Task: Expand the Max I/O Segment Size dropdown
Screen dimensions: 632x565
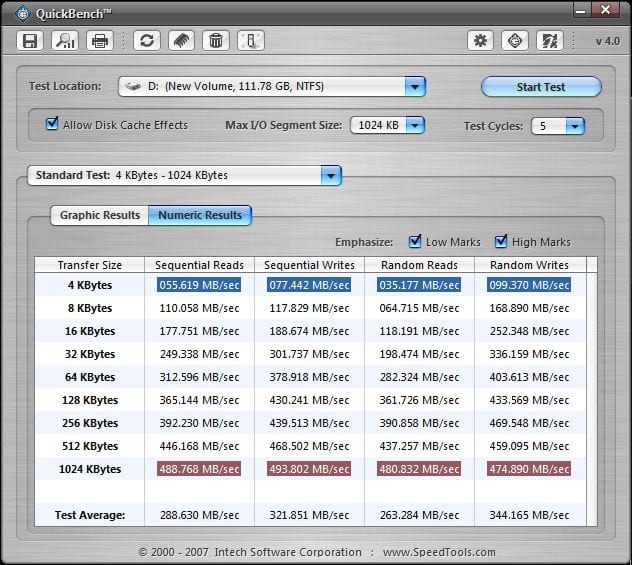Action: pyautogui.click(x=414, y=126)
